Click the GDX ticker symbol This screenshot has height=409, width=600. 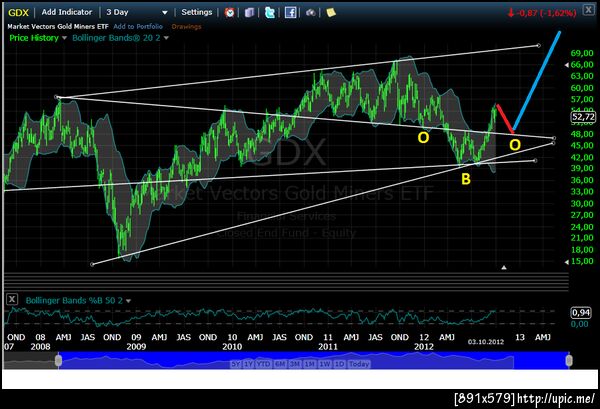pyautogui.click(x=18, y=13)
